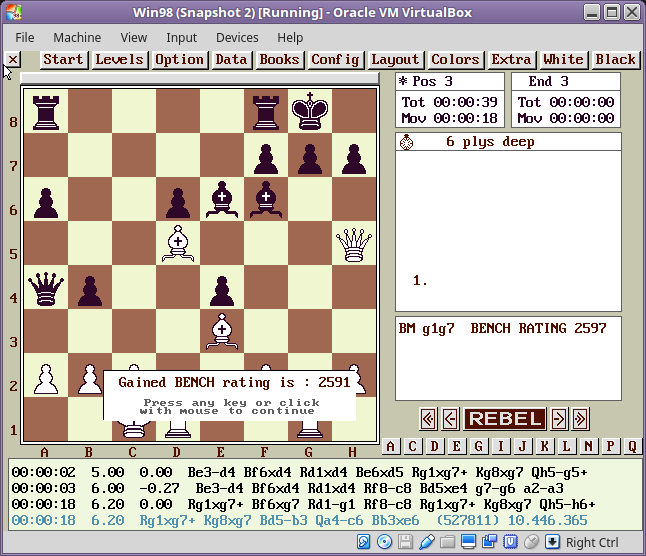Open the Books menu

point(279,60)
